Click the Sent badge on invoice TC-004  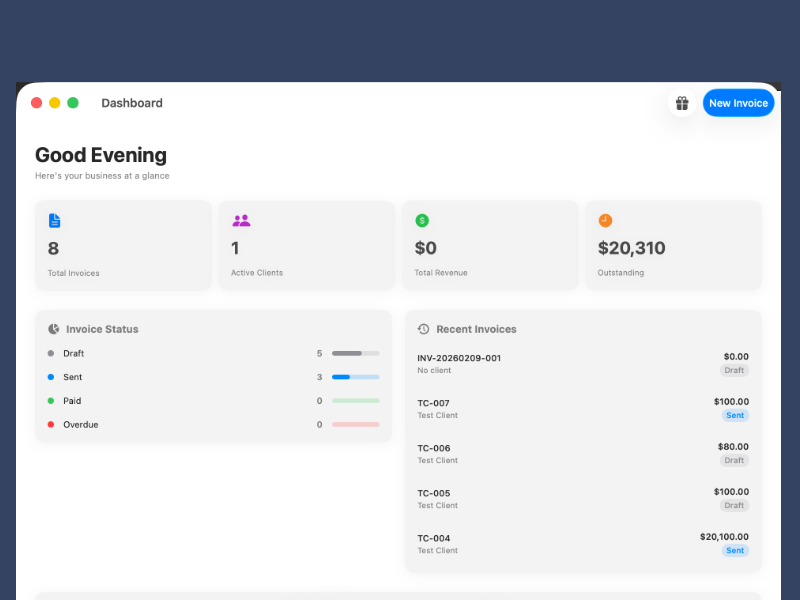point(735,550)
